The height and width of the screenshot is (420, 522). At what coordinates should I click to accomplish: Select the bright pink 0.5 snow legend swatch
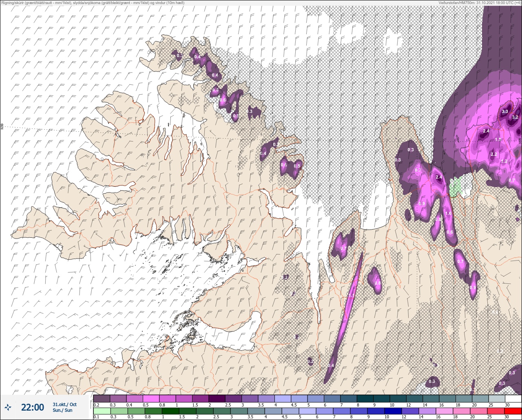point(151,398)
